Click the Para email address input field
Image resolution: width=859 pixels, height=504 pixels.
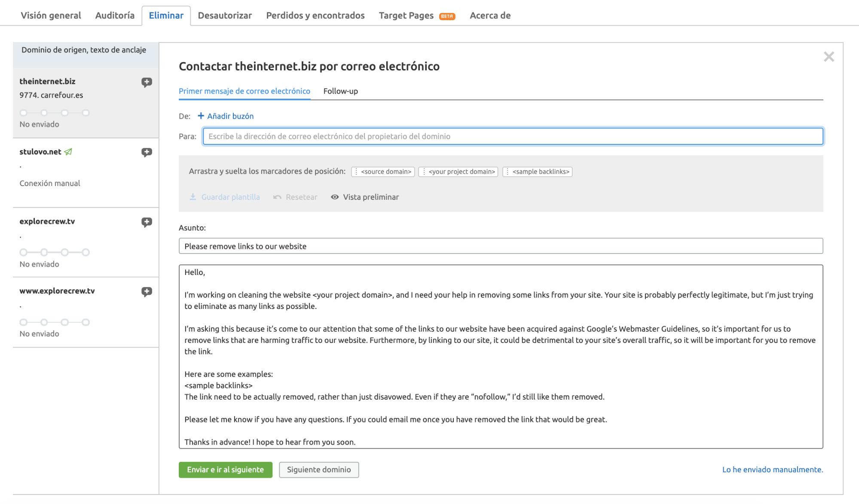tap(513, 136)
